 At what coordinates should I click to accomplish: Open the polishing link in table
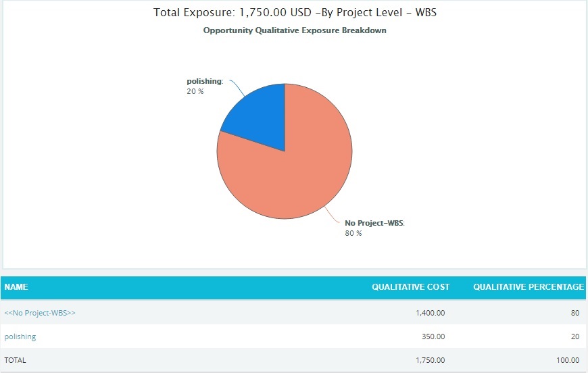pyautogui.click(x=20, y=336)
